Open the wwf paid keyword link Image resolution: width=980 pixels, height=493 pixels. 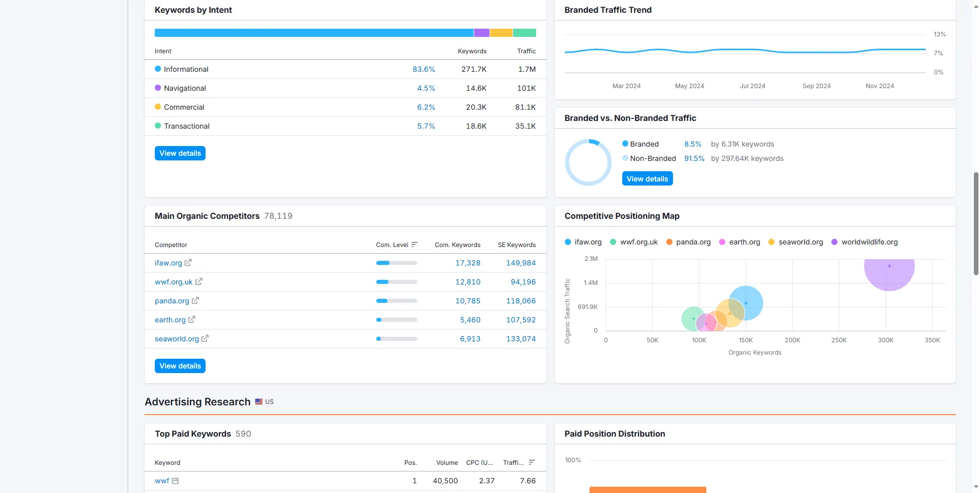click(162, 481)
